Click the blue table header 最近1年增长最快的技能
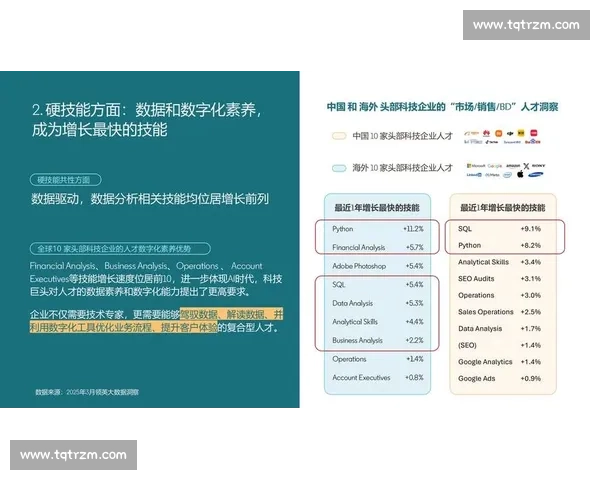This screenshot has height=480, width=600. [x=377, y=208]
